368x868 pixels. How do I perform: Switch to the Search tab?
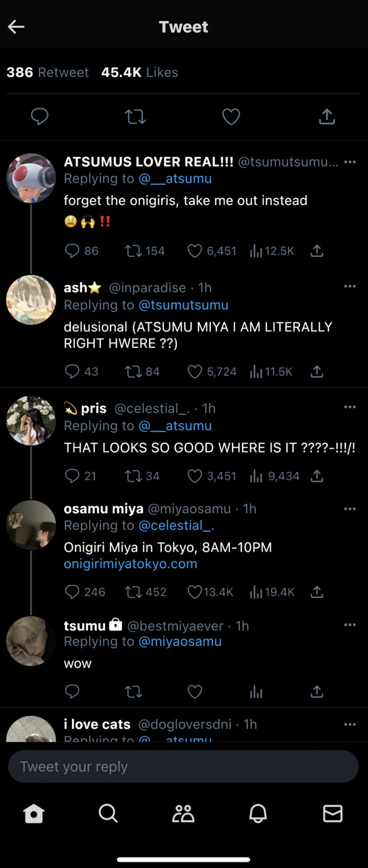[108, 813]
